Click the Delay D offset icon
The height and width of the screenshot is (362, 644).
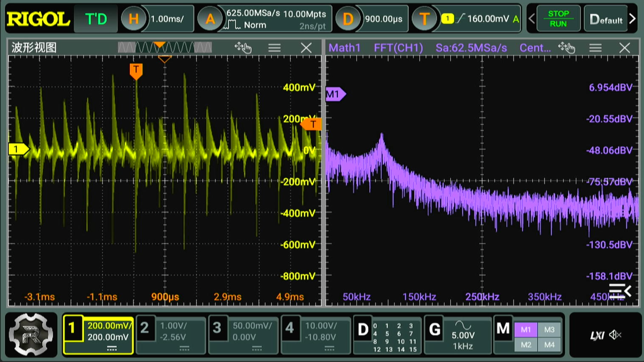(x=348, y=19)
